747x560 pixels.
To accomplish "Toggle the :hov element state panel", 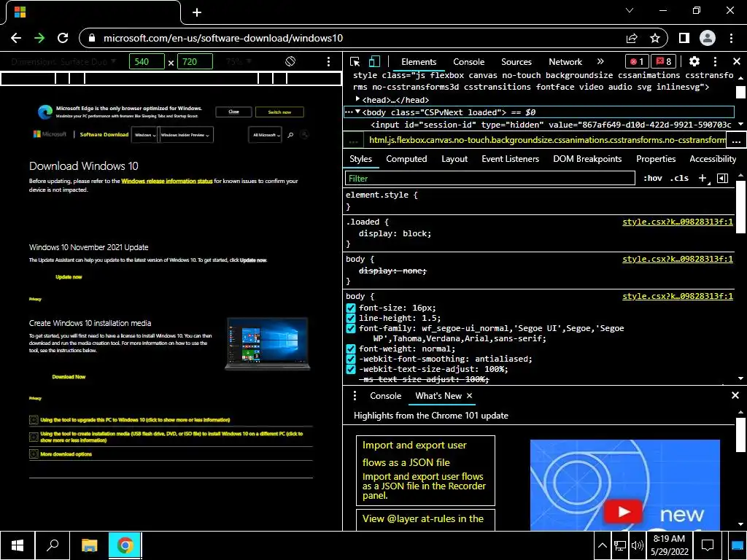I will click(x=653, y=178).
